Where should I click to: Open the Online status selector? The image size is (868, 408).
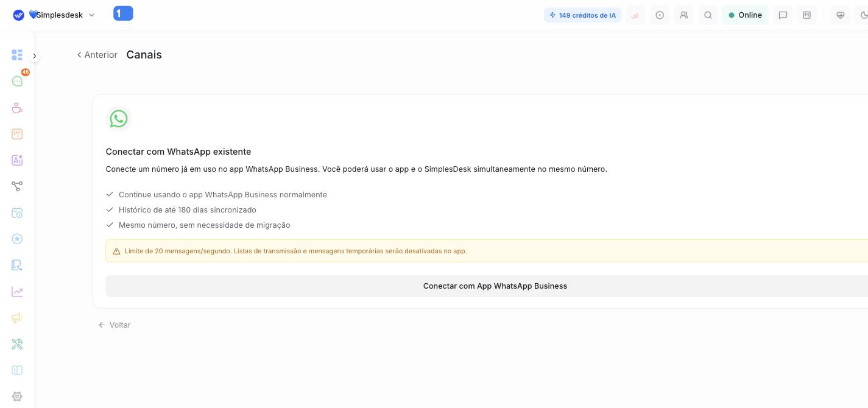(745, 15)
